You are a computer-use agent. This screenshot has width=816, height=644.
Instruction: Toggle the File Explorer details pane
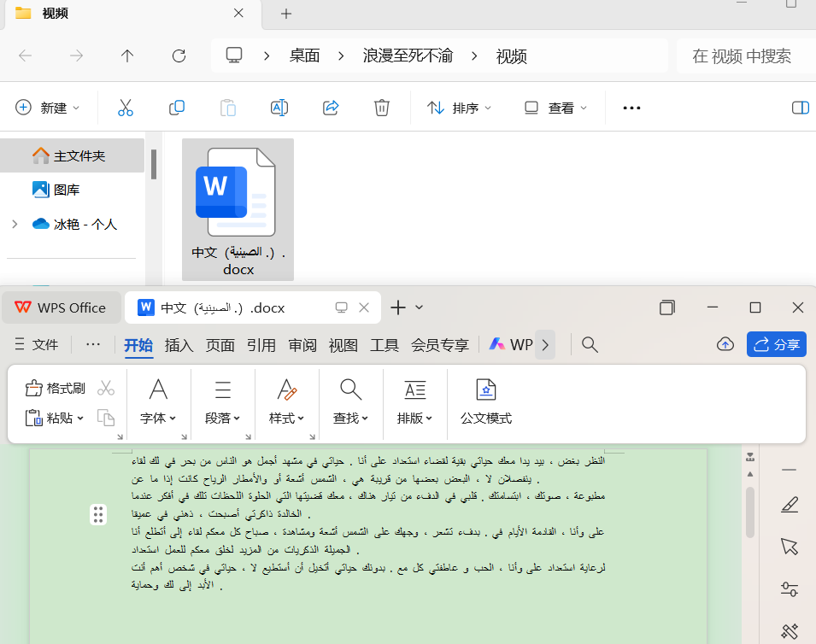pyautogui.click(x=800, y=108)
